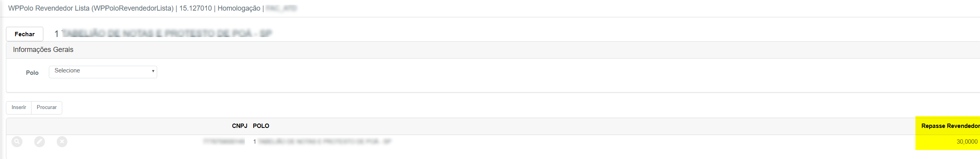Click the Procurar button
The width and height of the screenshot is (980, 159).
coord(46,107)
